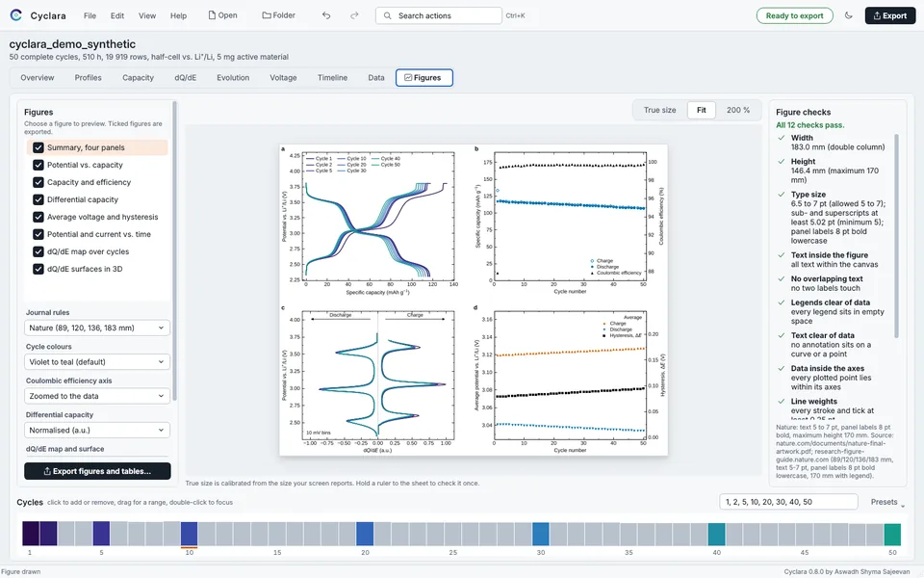Click the Ready to export badge

click(794, 16)
